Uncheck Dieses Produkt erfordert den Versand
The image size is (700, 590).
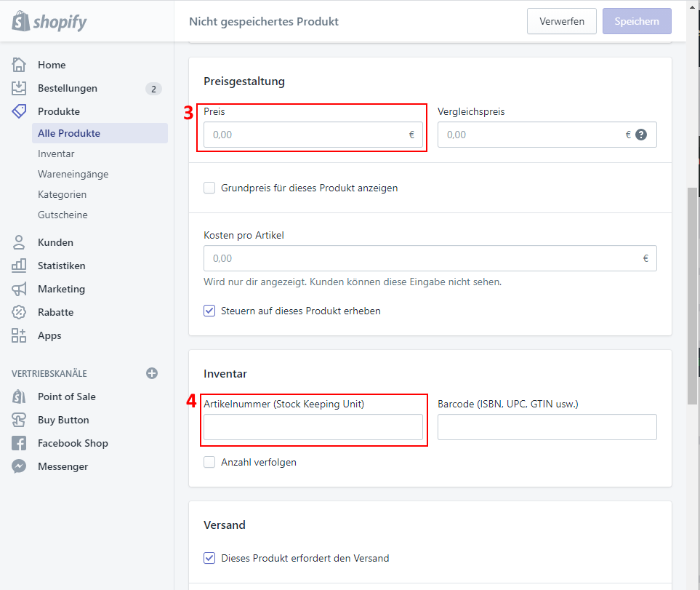click(209, 558)
